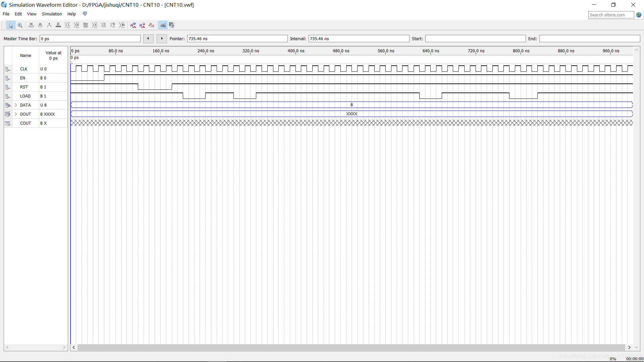Click the DOUT waveform value XXXX
The image size is (644, 362).
352,114
